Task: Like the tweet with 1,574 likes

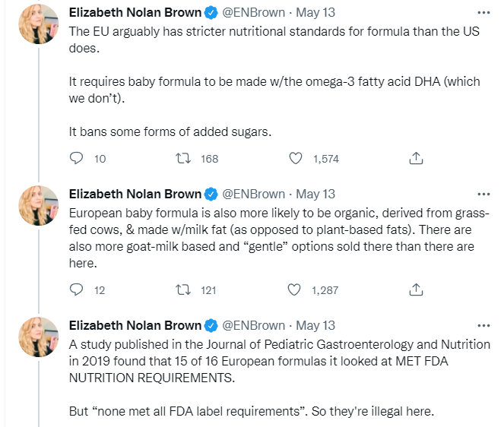Action: [x=296, y=159]
